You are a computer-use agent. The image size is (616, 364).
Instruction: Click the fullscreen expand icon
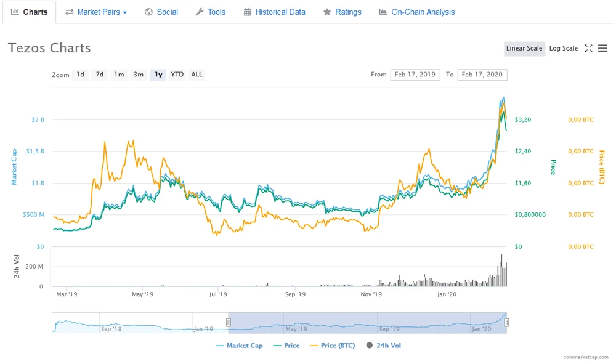588,49
